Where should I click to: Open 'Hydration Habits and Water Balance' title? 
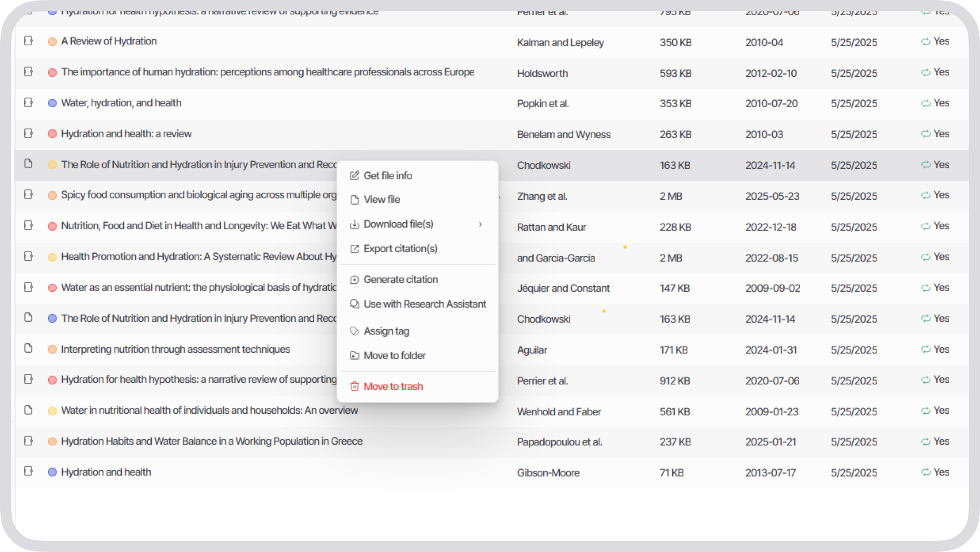coord(212,441)
